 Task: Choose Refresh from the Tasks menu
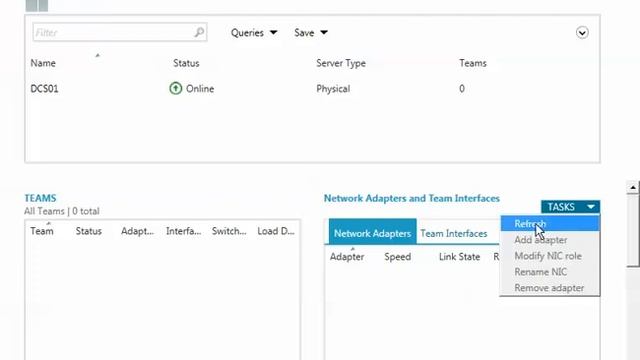[x=550, y=224]
